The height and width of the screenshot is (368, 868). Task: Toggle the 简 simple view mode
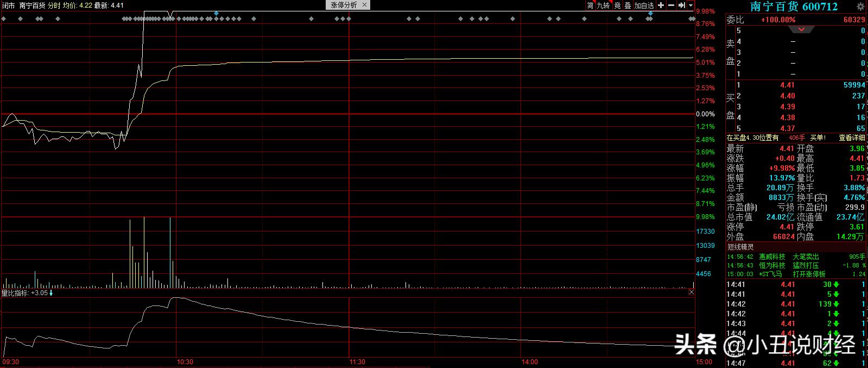point(590,5)
